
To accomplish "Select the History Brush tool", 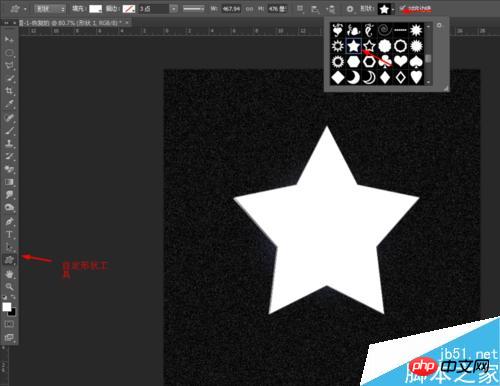I will [x=9, y=156].
